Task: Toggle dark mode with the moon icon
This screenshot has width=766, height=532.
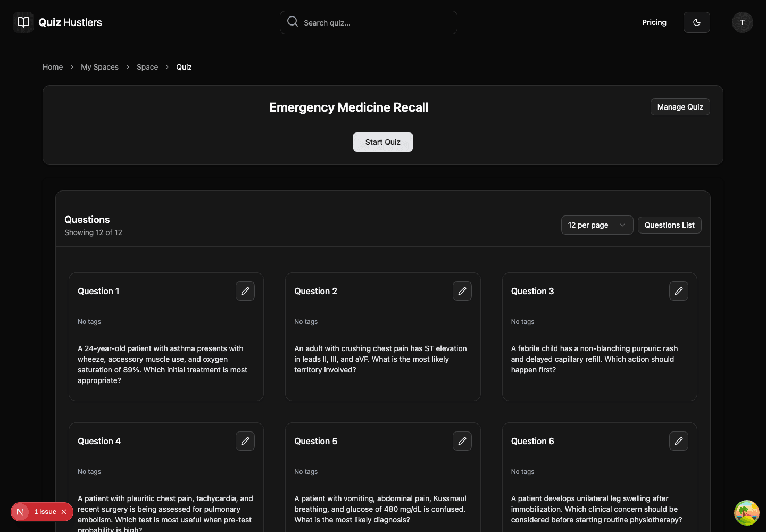Action: coord(697,22)
